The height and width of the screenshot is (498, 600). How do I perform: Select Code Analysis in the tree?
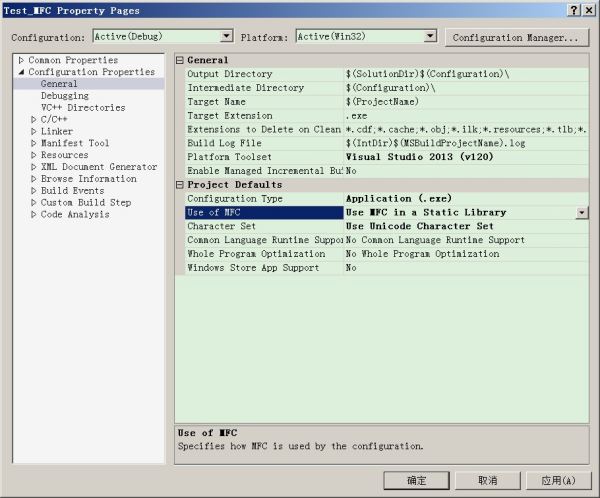75,215
